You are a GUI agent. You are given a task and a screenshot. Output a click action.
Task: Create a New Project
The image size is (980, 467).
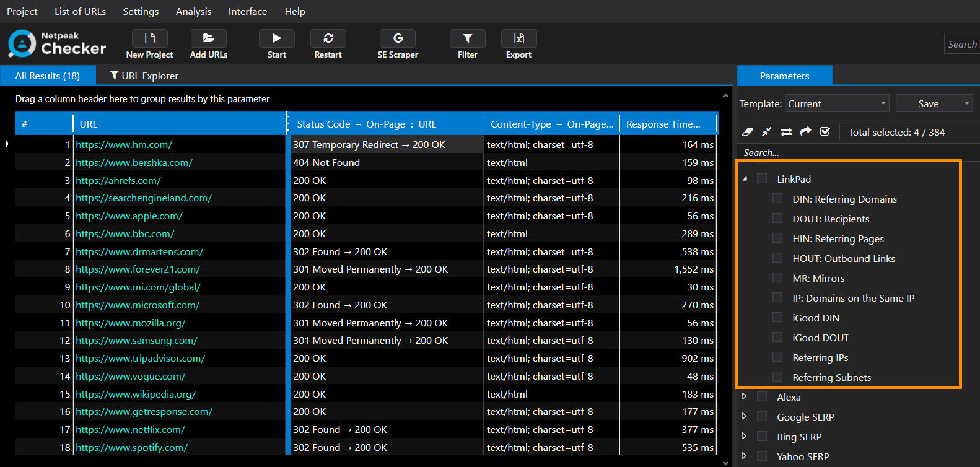coord(149,45)
